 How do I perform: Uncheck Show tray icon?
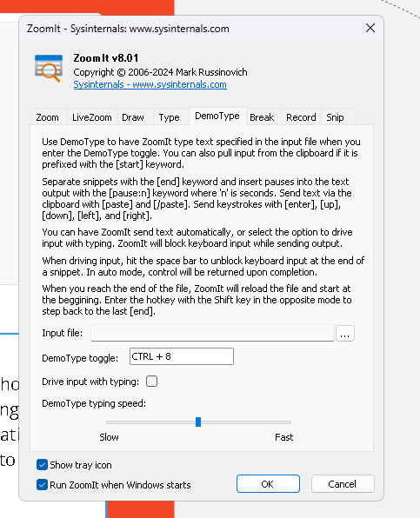pos(42,465)
